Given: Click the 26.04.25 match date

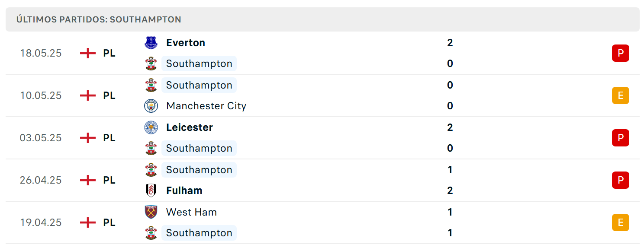Looking at the screenshot, I should [41, 180].
